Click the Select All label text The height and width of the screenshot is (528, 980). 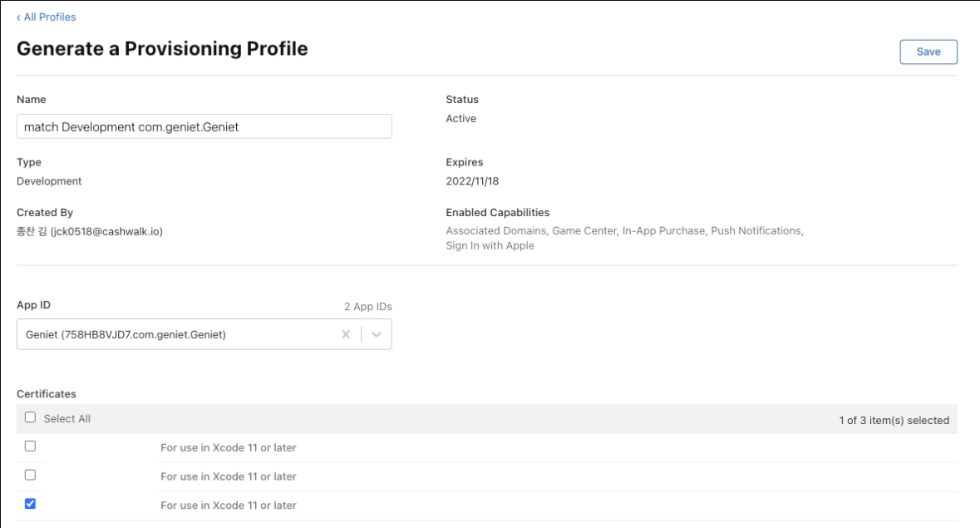coord(66,419)
